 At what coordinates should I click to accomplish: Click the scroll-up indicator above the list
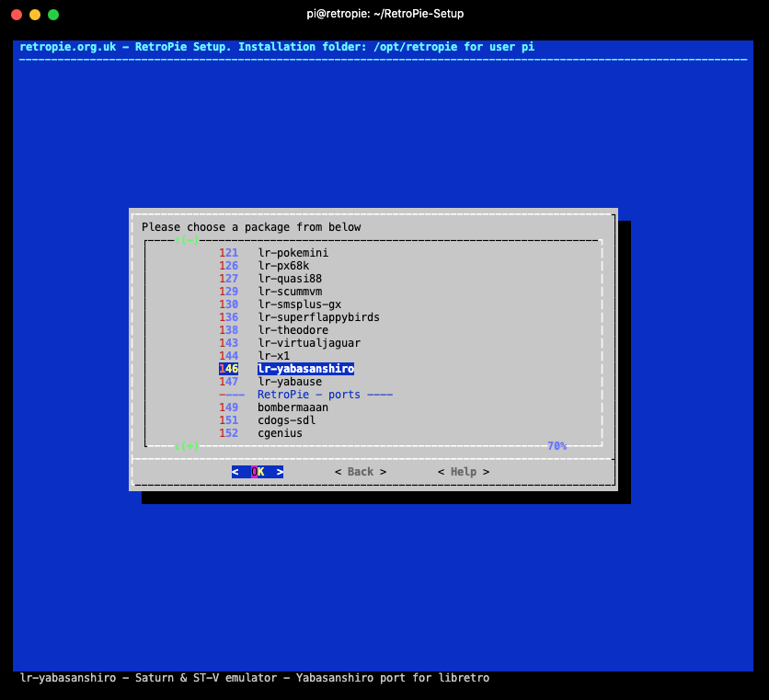187,240
